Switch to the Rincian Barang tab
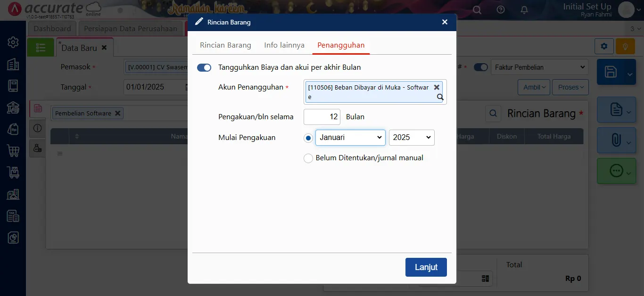The height and width of the screenshot is (296, 644). click(225, 45)
